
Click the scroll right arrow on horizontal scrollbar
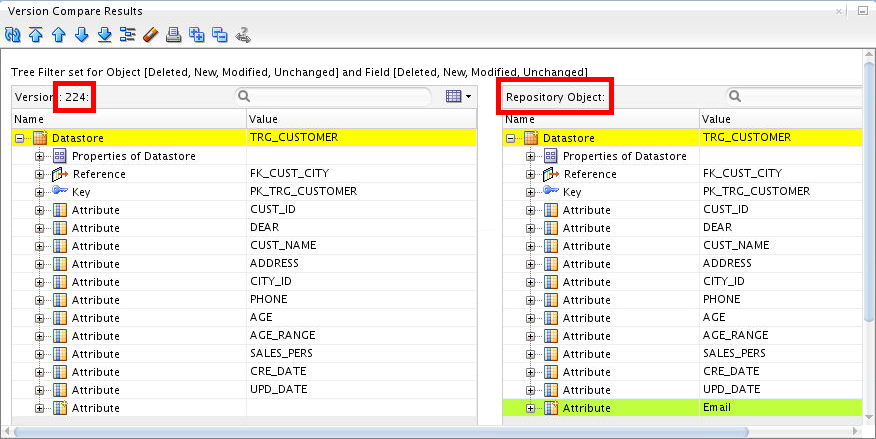pyautogui.click(x=855, y=431)
